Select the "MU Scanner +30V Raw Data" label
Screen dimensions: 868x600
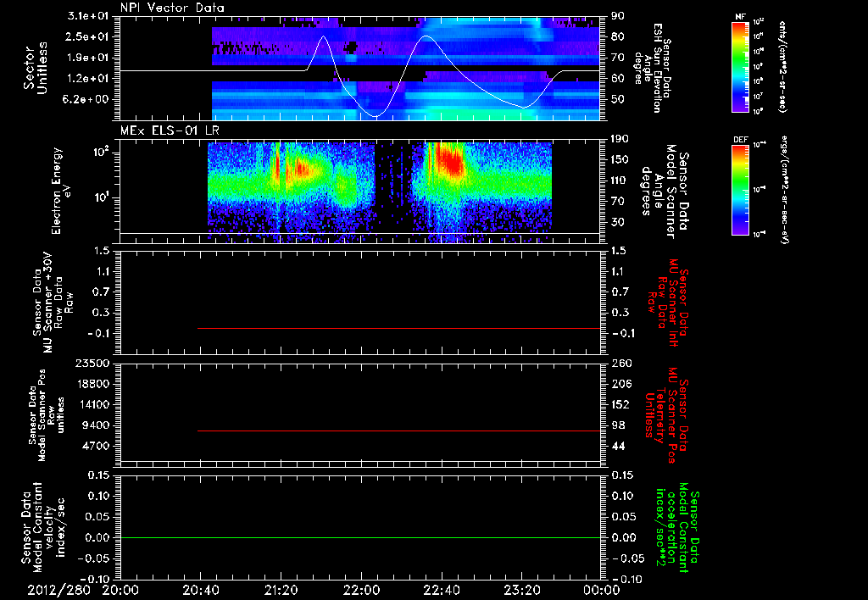coord(53,303)
